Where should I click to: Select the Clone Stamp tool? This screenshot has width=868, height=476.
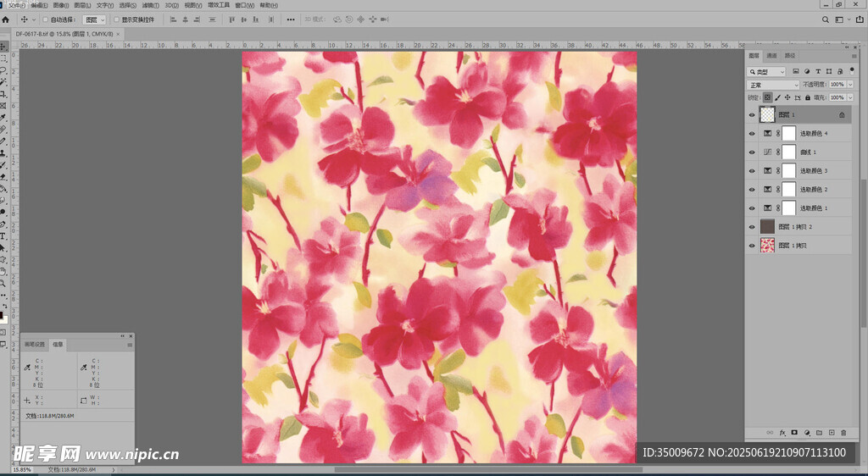[3, 153]
